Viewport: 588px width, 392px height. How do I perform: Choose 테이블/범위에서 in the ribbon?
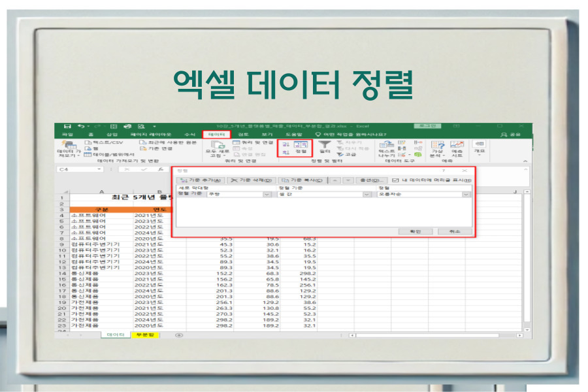coord(109,155)
